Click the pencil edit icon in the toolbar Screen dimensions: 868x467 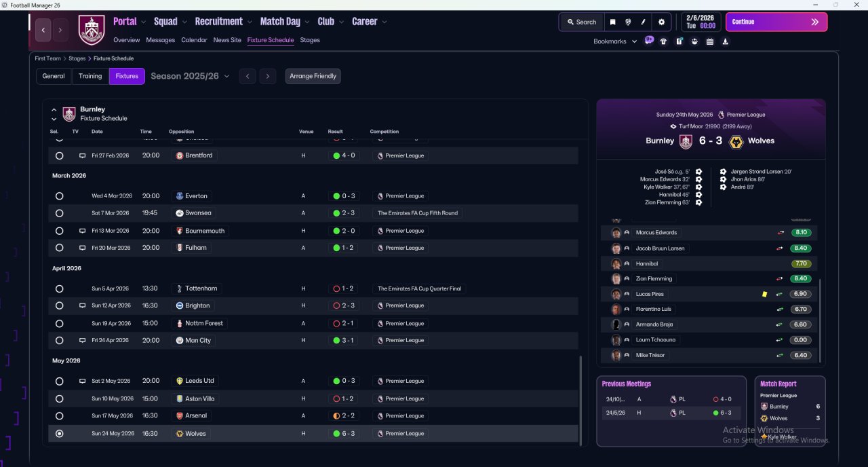[x=644, y=22]
